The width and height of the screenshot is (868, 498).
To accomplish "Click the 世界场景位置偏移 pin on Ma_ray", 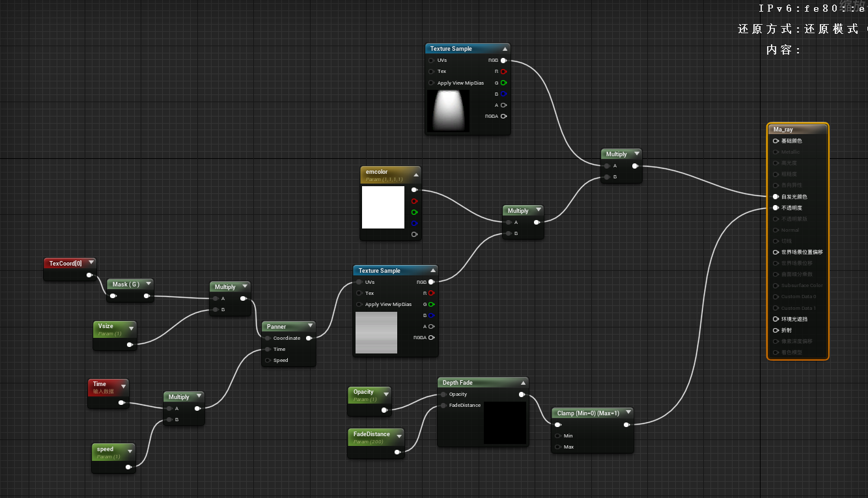I will click(776, 252).
